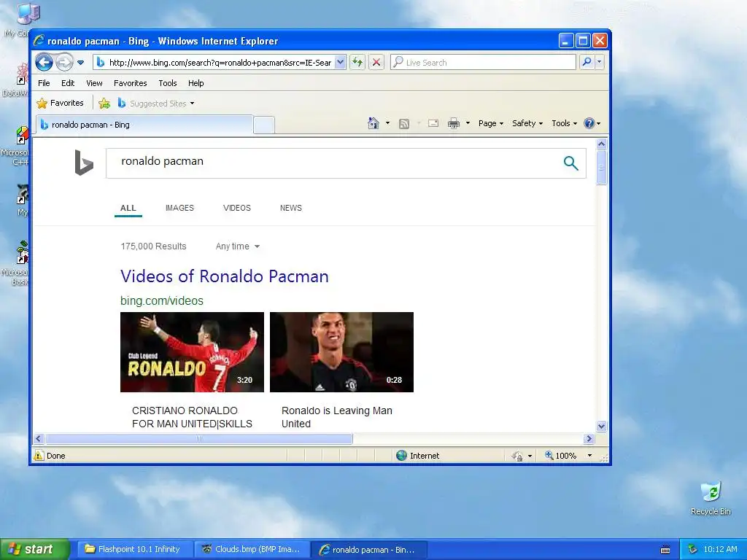Click the 100% zoom level button
Image resolution: width=747 pixels, height=560 pixels.
click(561, 456)
